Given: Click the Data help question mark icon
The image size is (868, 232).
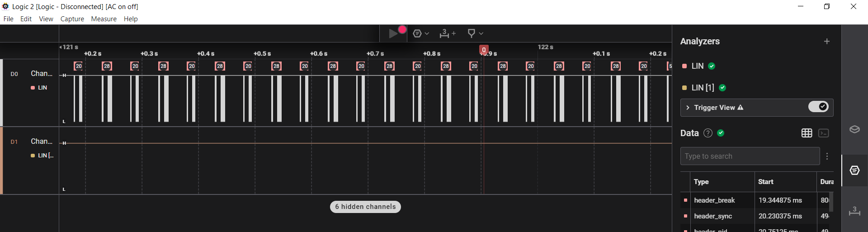Looking at the screenshot, I should coord(708,133).
